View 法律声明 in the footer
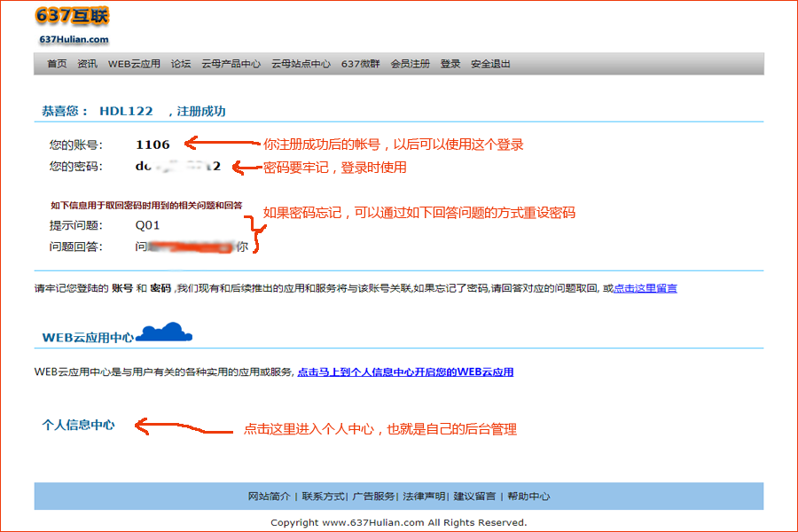This screenshot has width=798, height=532. (x=424, y=497)
